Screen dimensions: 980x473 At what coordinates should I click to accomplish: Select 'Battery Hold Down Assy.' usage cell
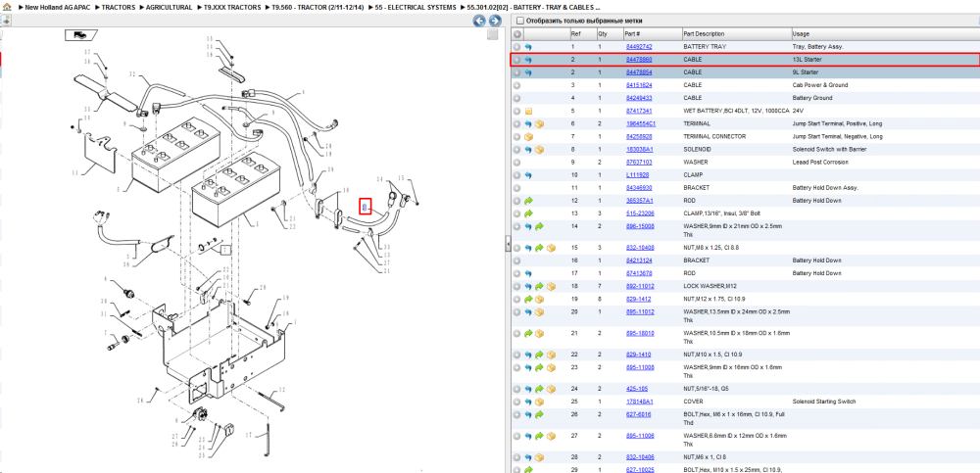(825, 187)
